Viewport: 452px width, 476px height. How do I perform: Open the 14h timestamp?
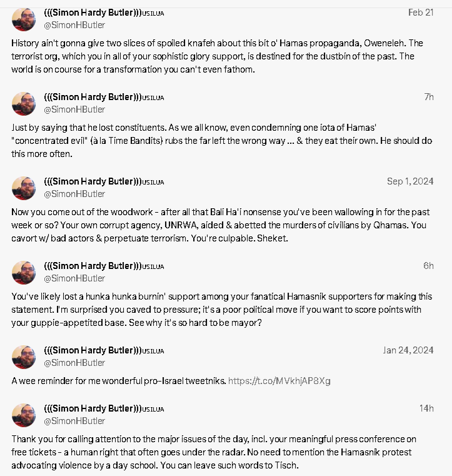pos(426,408)
